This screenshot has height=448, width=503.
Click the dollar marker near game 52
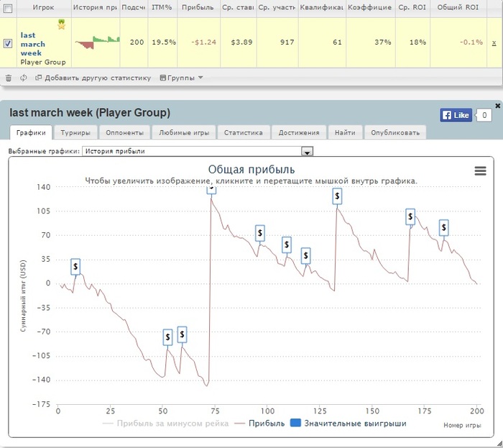point(167,337)
